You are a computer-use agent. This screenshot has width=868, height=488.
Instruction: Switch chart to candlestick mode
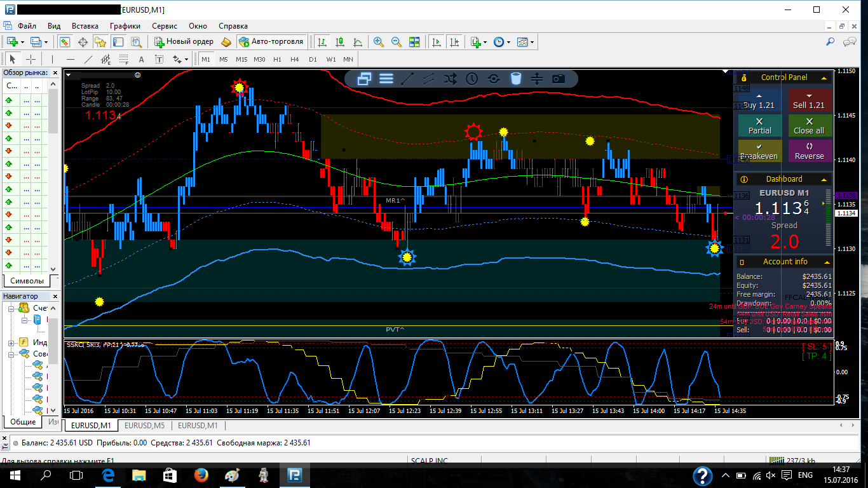point(341,42)
